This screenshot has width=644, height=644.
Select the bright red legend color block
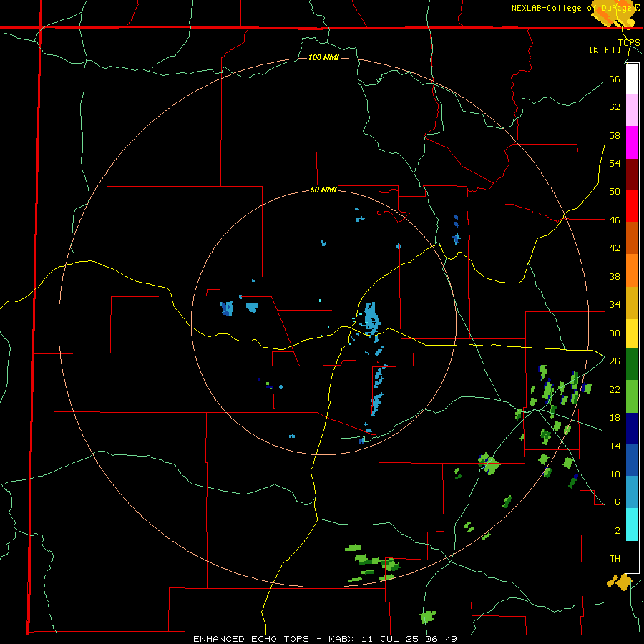click(x=632, y=206)
